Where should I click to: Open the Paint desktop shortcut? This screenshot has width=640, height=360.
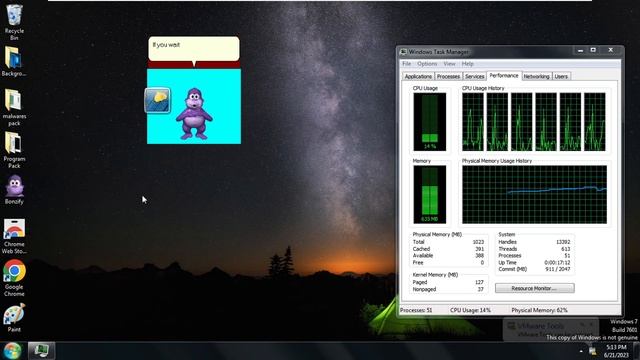pos(14,318)
